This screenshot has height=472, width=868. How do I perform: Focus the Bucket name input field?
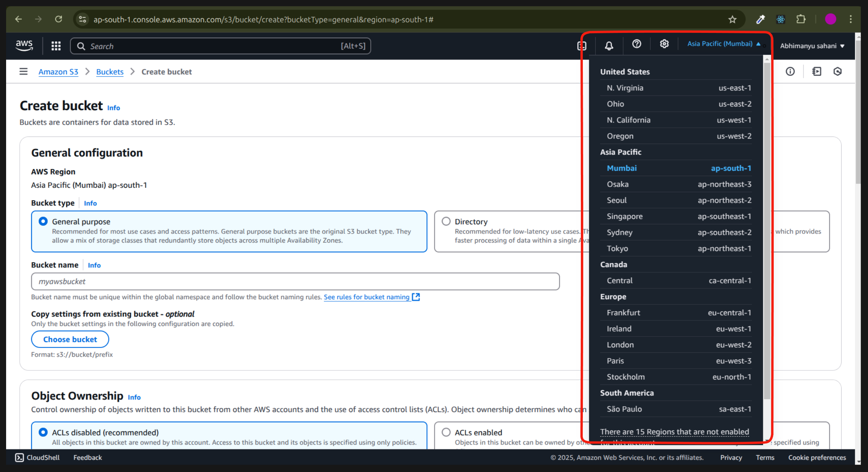pos(295,281)
